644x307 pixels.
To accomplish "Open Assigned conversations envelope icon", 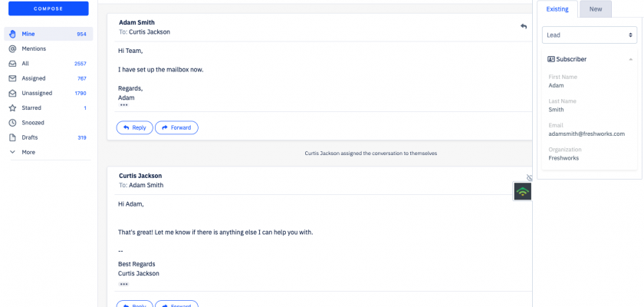I will tap(13, 78).
